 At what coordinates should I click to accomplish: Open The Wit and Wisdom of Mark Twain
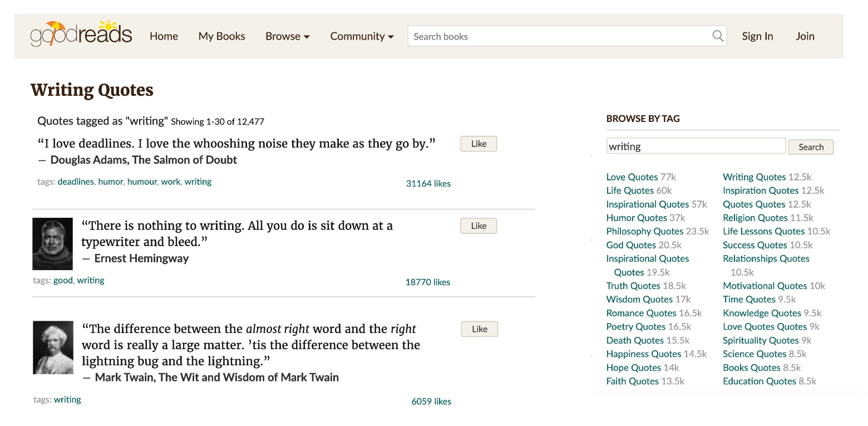(248, 378)
